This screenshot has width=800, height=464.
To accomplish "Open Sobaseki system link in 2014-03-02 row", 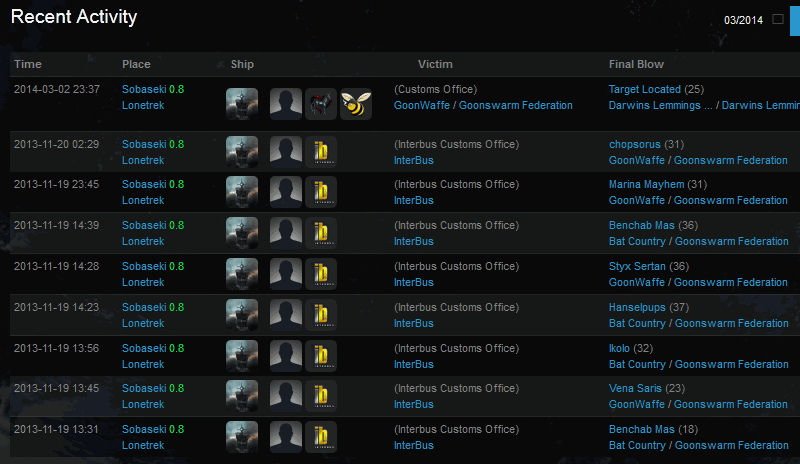I will (144, 89).
